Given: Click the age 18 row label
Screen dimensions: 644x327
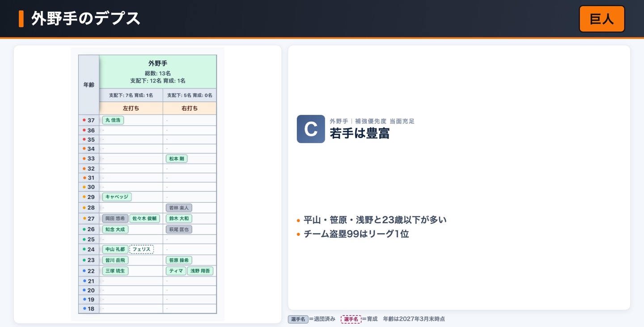Looking at the screenshot, I should coord(89,309).
